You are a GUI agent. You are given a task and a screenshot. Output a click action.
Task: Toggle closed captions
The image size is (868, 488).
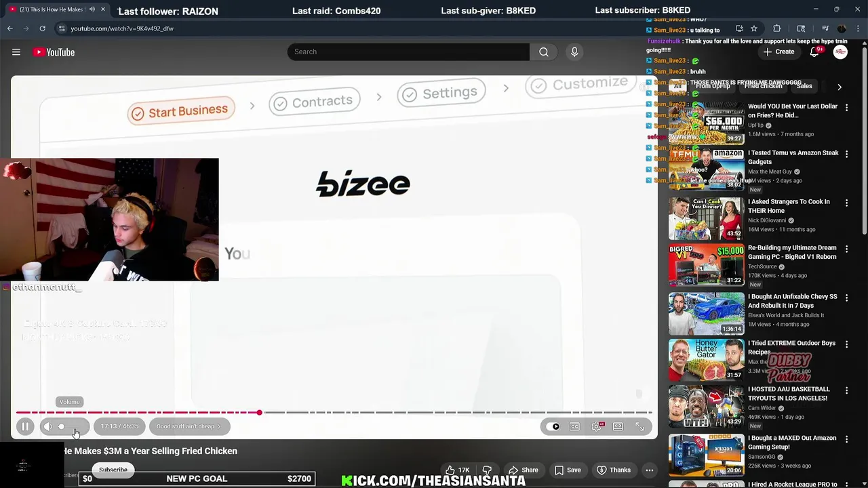[x=574, y=426]
